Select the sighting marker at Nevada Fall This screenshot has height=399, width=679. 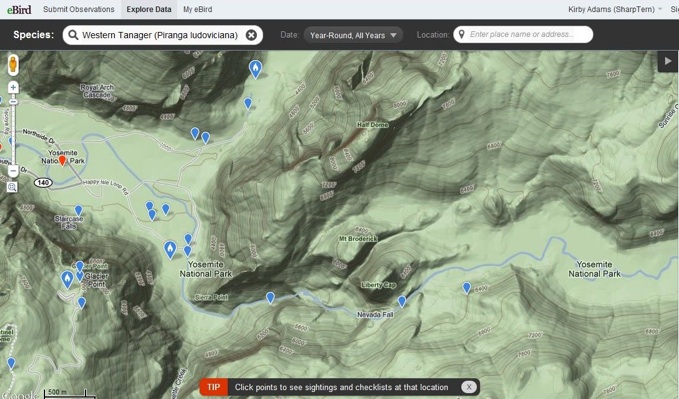pyautogui.click(x=402, y=301)
